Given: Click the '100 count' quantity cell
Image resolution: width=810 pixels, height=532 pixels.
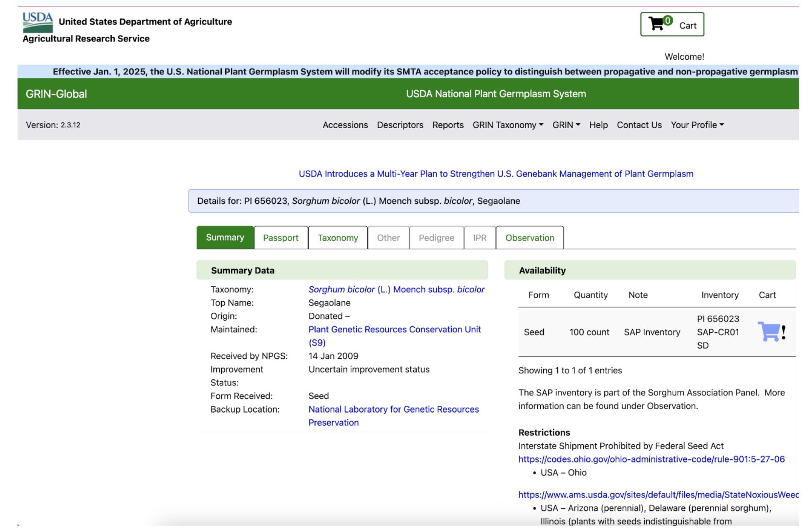Looking at the screenshot, I should click(589, 332).
